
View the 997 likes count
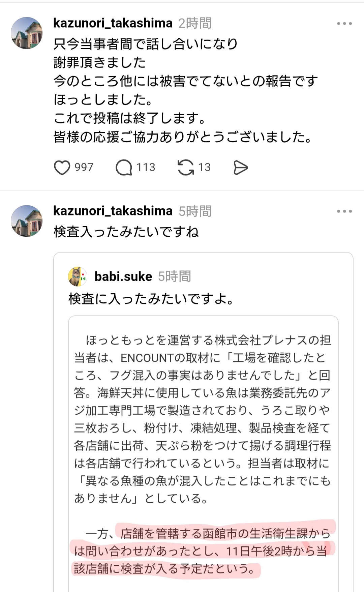pos(84,168)
